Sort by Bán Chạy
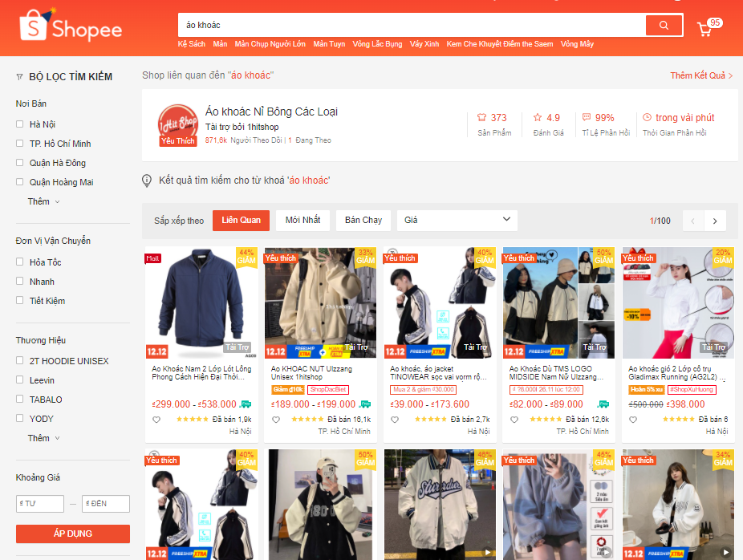 363,220
